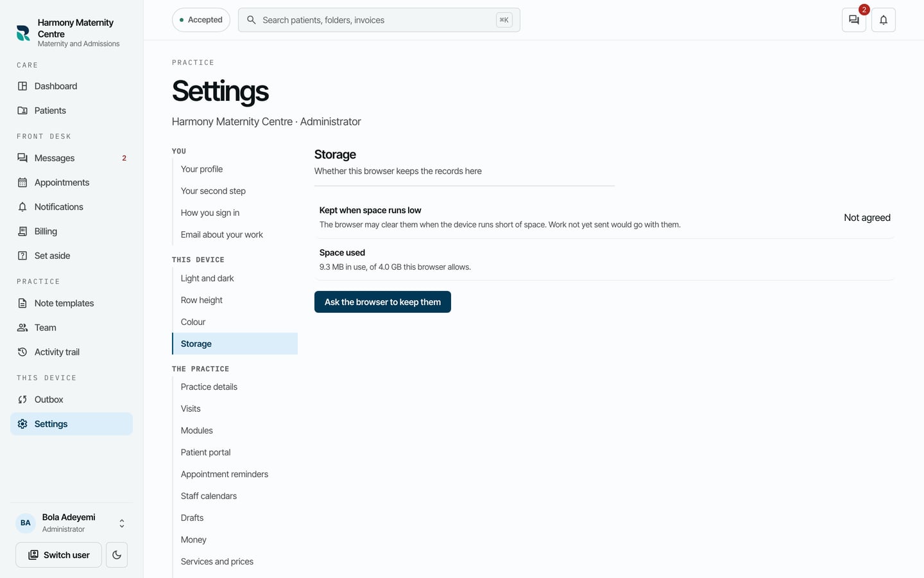Toggle dark mode with the moon icon
The image size is (924, 578).
coord(117,555)
